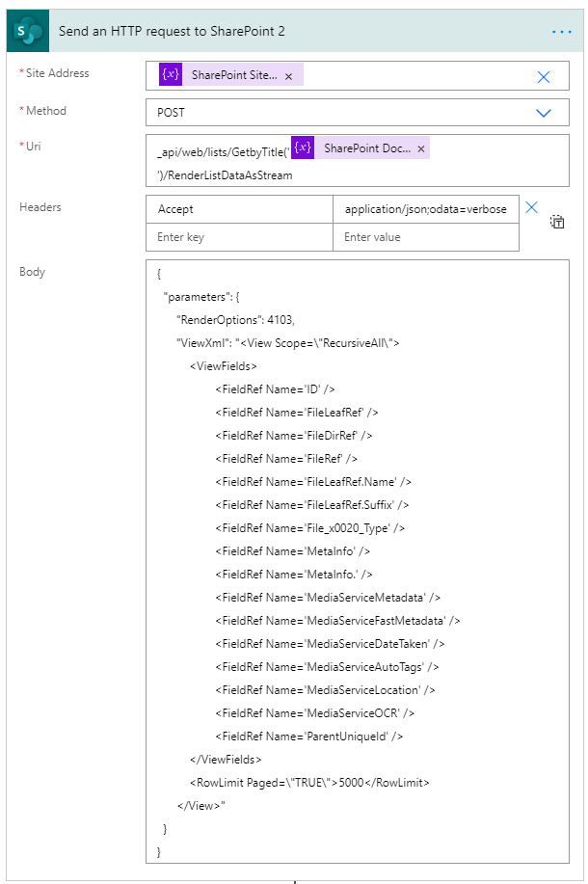Collapse the action card via its title

[x=172, y=32]
